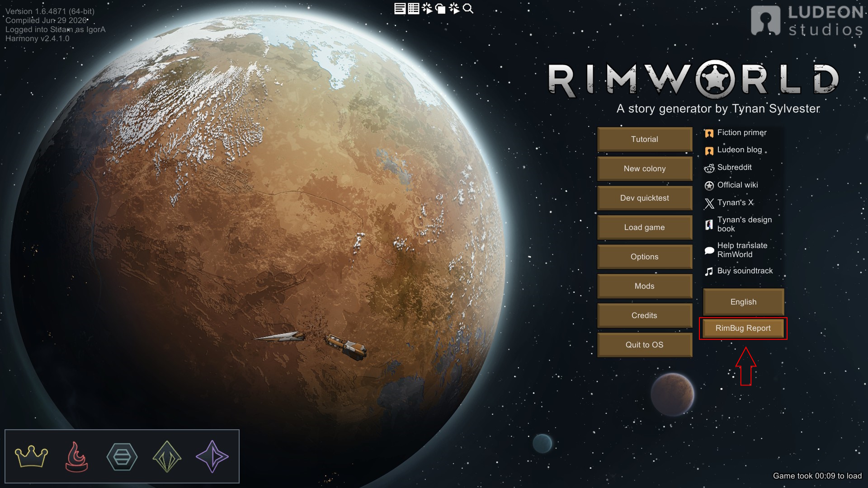Screen dimensions: 868x488
Task: Click the yellow crown Royalty DLC icon
Action: [31, 456]
